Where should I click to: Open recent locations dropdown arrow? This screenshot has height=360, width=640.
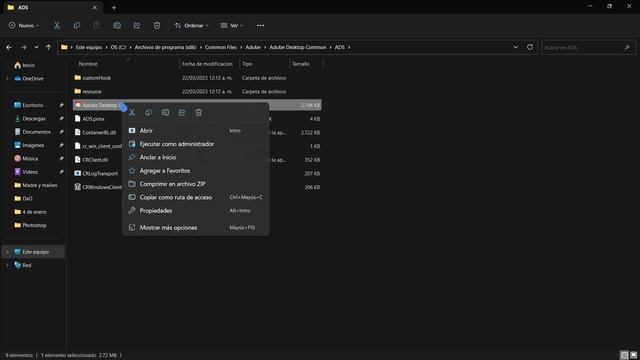click(36, 47)
